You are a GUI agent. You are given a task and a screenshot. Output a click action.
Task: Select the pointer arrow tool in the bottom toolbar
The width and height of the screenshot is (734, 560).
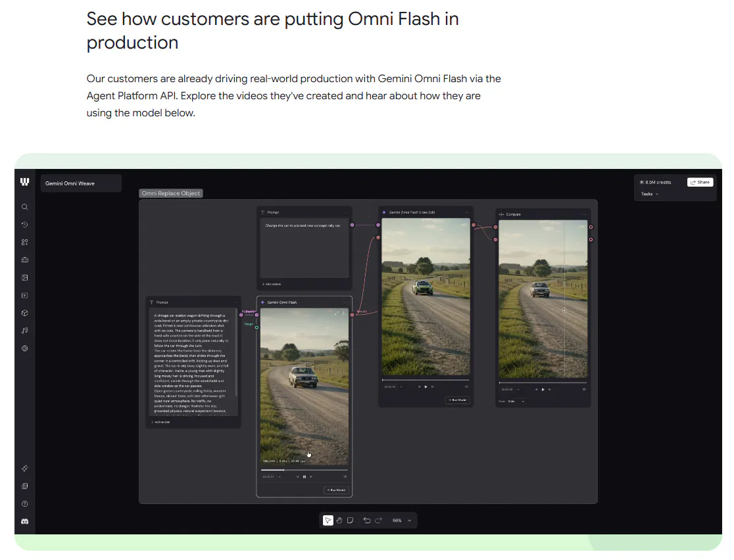328,520
